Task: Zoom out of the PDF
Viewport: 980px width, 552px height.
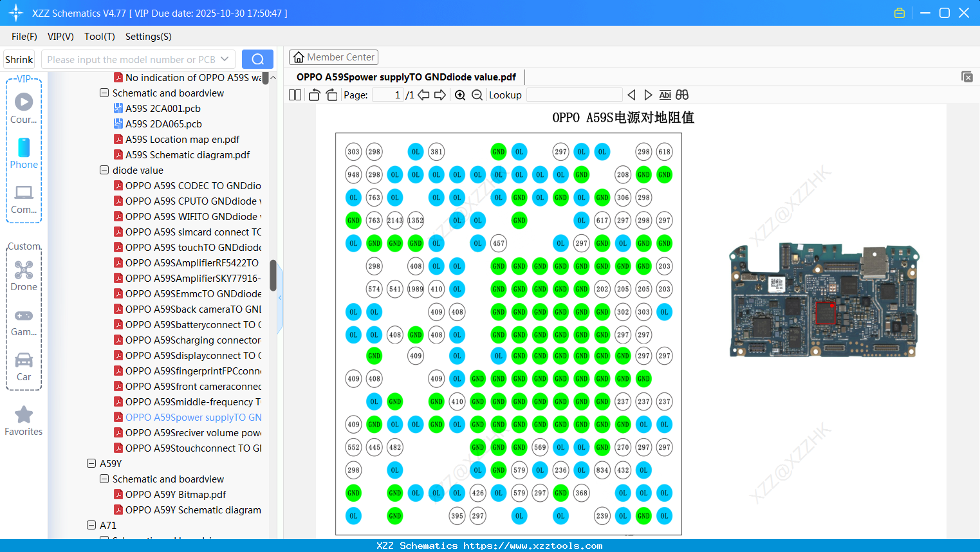Action: 477,95
